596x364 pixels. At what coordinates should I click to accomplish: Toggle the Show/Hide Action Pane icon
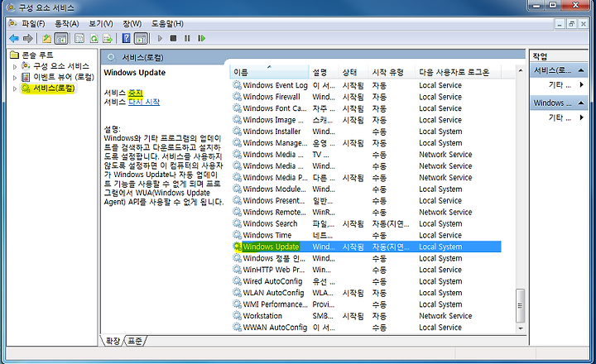(141, 38)
